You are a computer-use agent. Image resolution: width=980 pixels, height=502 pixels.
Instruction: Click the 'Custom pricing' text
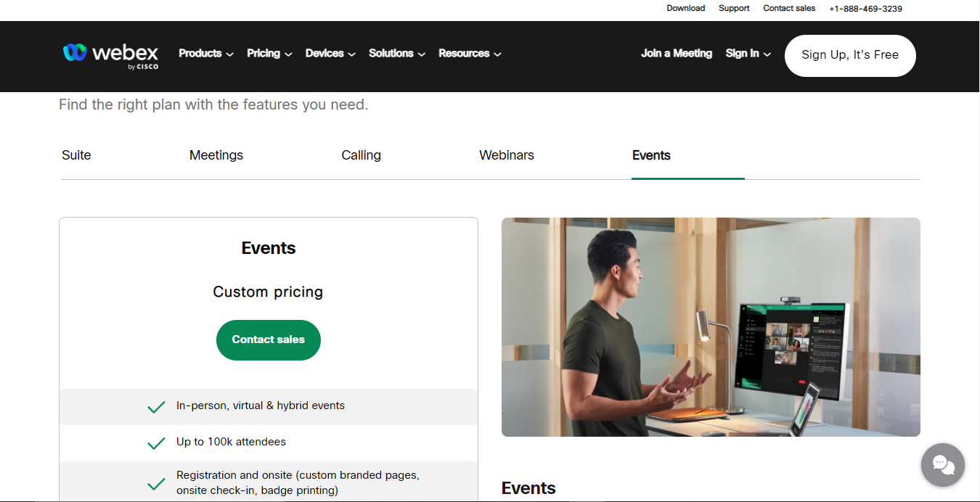268,292
